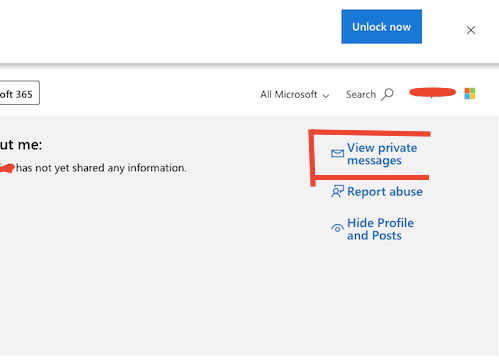Click the 'private' word in View private messages
Screen dimensions: 499x360
[398, 148]
